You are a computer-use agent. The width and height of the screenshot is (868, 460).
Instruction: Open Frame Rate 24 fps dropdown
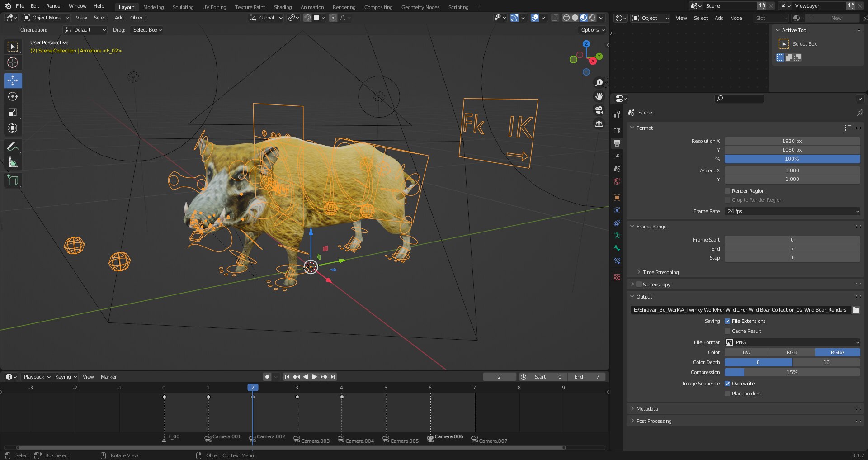[x=792, y=211]
